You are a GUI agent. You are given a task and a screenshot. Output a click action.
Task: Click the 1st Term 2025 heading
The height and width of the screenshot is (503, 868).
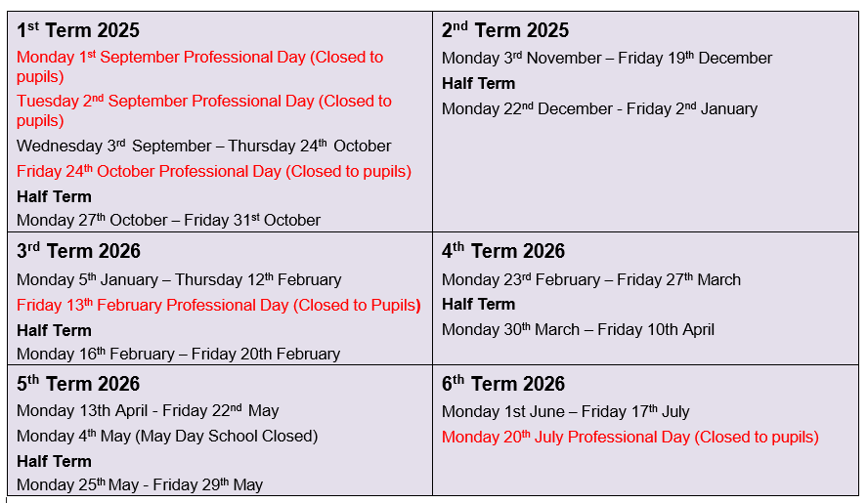tap(78, 31)
